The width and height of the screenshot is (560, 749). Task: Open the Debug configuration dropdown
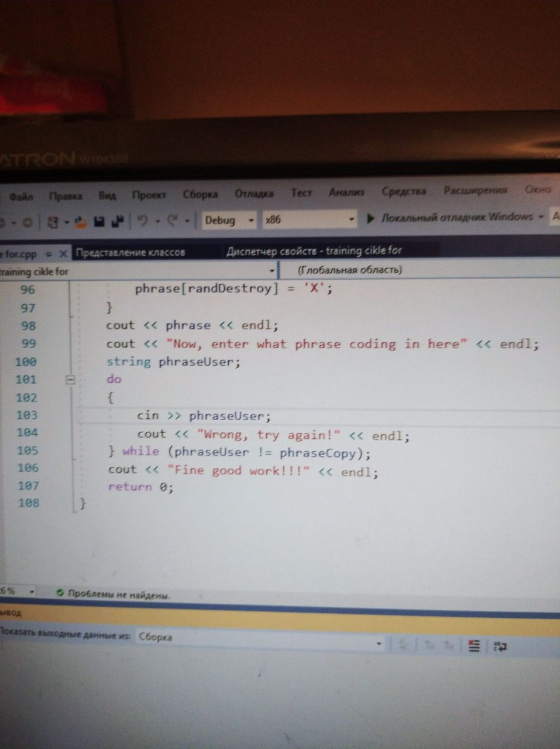(x=229, y=221)
